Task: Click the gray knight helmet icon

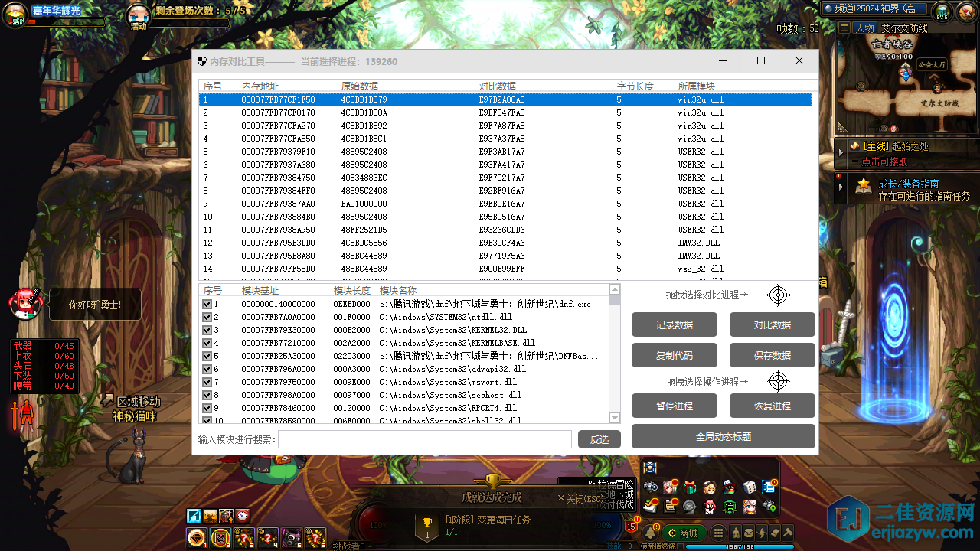Action: 690,507
